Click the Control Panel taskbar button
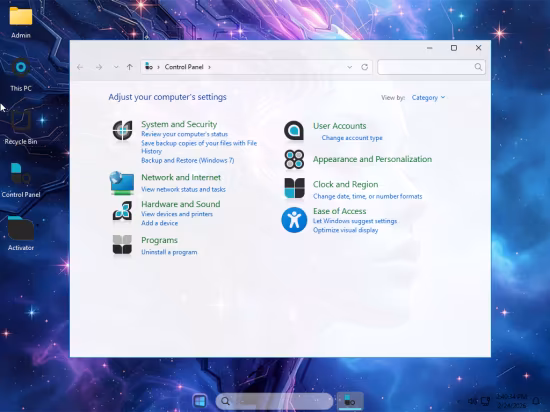The image size is (550, 412). (350, 401)
